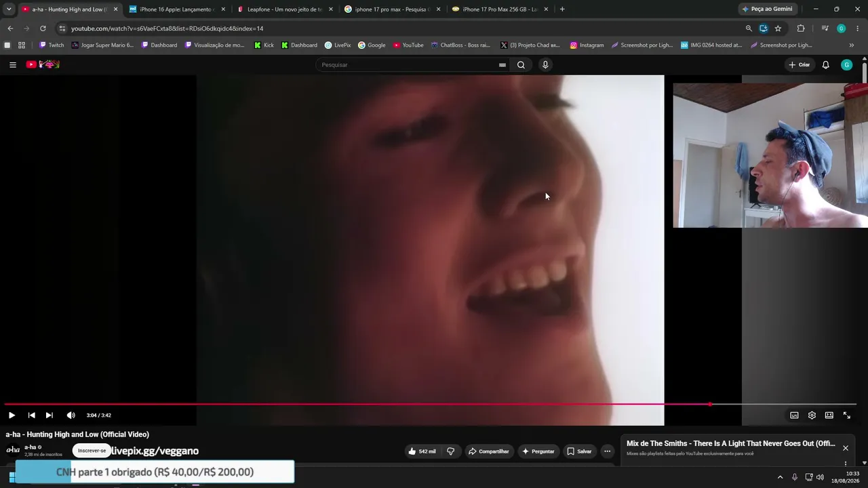Open the tab search dropdown arrow
The width and height of the screenshot is (868, 488).
click(x=9, y=9)
